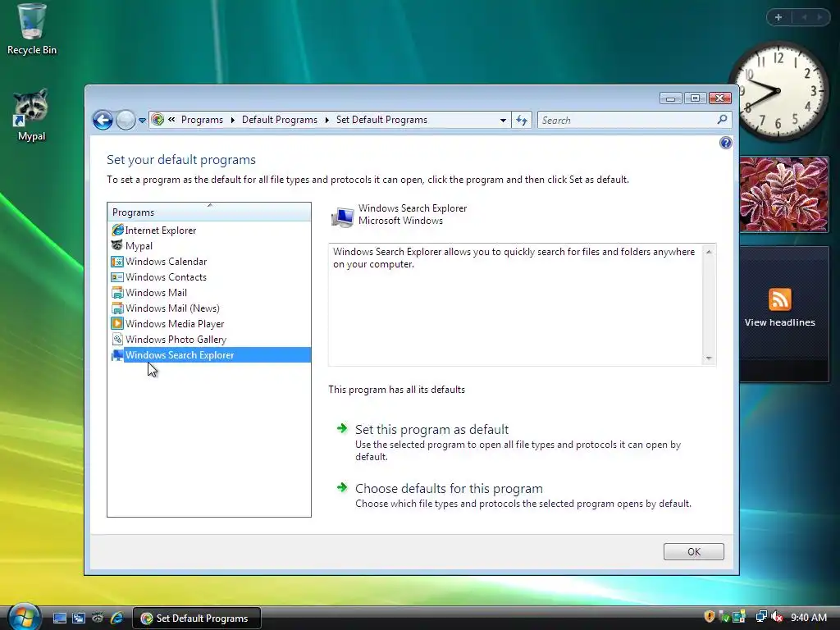This screenshot has width=840, height=630.
Task: Click the RSS feed icon in sidebar
Action: click(779, 299)
